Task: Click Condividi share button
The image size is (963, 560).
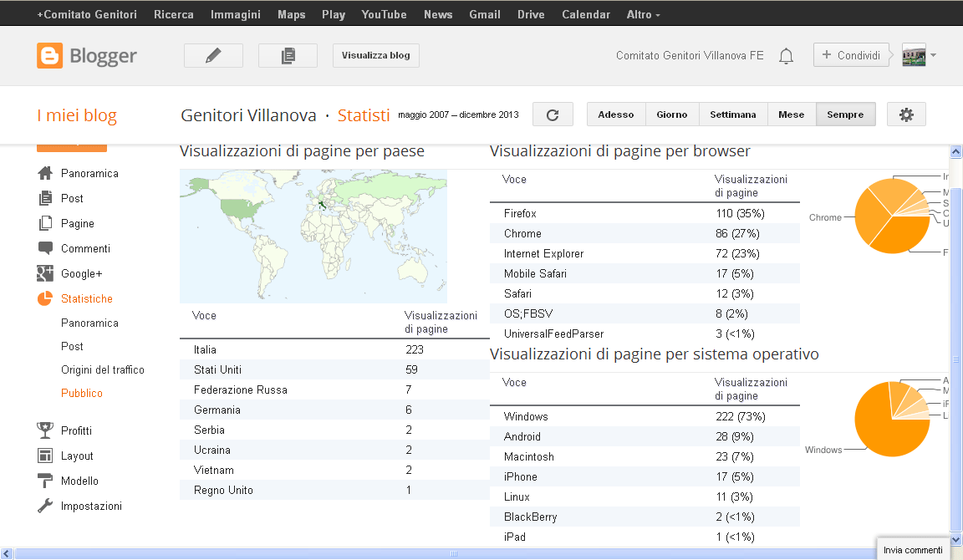Action: [851, 55]
